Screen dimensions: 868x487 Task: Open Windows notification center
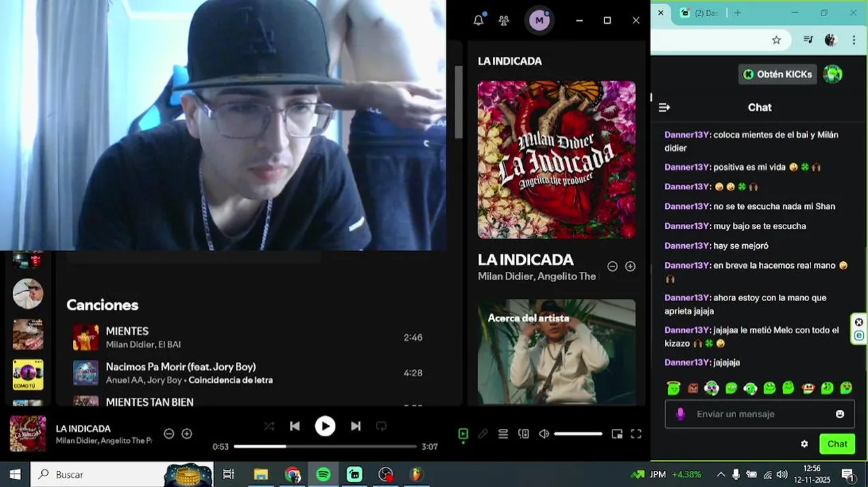coord(848,474)
